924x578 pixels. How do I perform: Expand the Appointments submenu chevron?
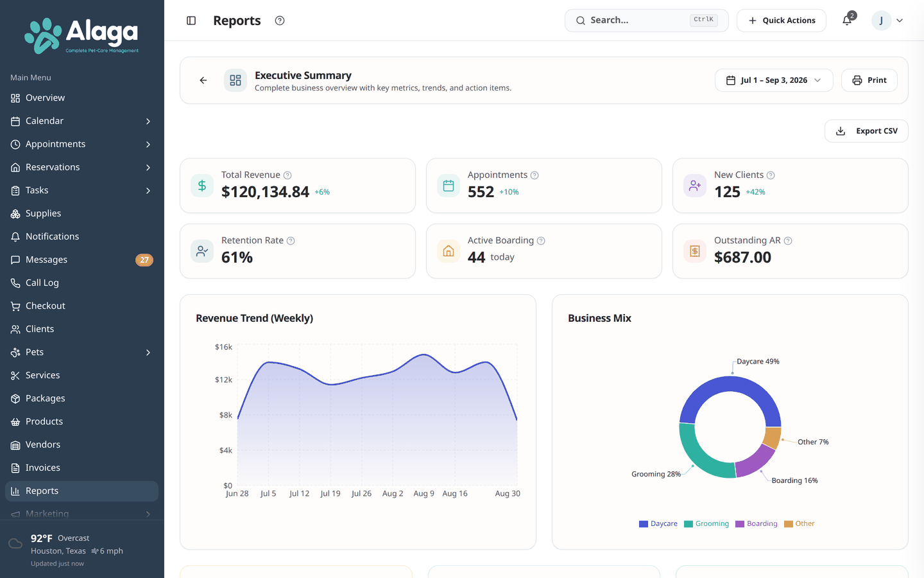(148, 144)
